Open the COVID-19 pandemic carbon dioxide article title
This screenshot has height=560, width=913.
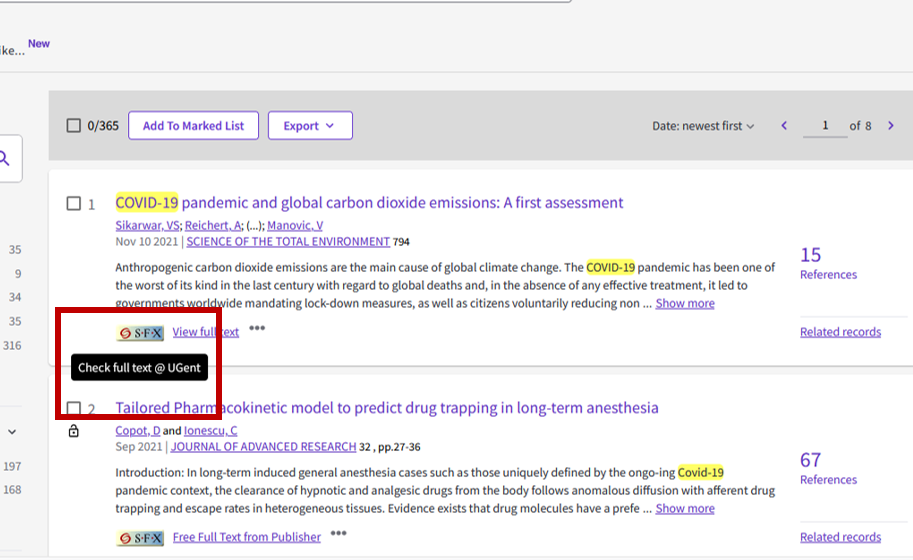[369, 203]
